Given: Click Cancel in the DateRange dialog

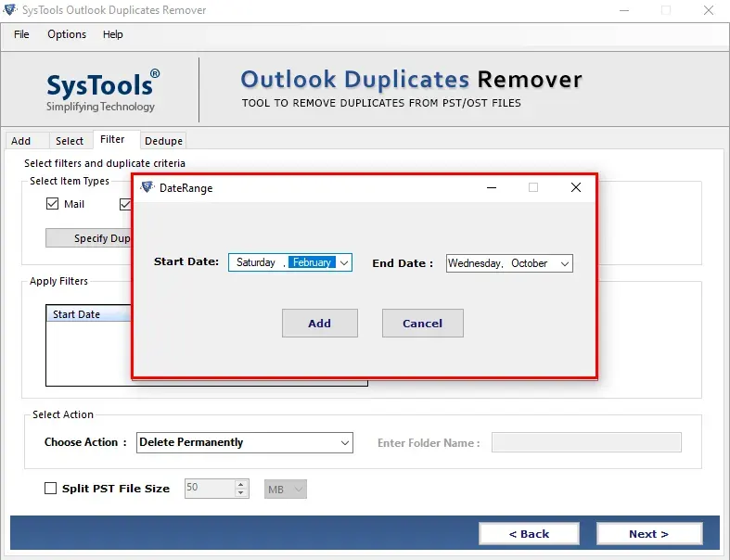Looking at the screenshot, I should pyautogui.click(x=423, y=323).
